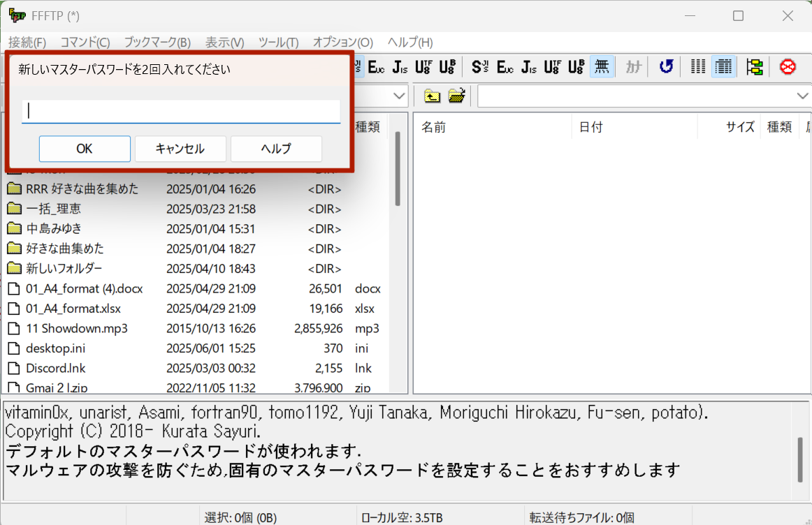
Task: Select the JIS kanji code conversion icon
Action: 528,66
